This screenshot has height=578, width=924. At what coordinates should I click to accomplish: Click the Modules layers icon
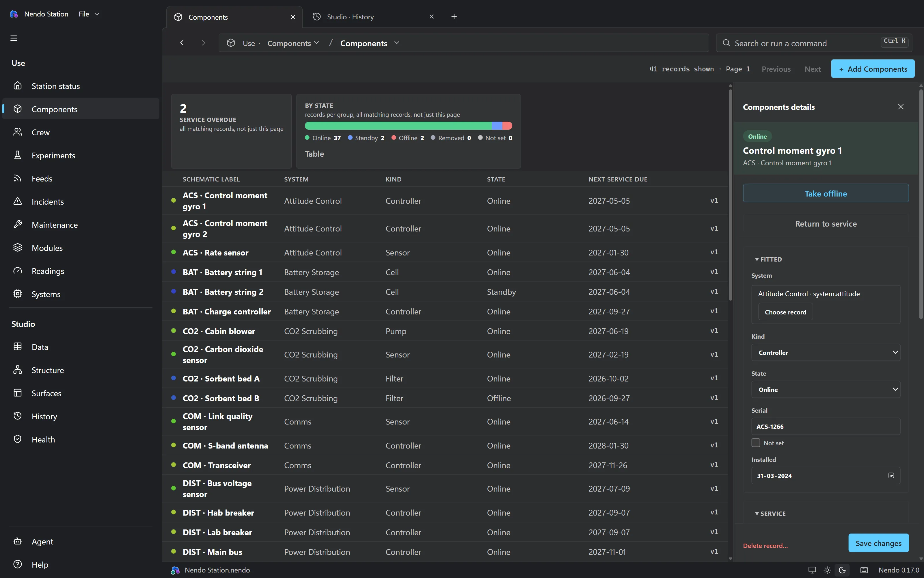tap(18, 247)
